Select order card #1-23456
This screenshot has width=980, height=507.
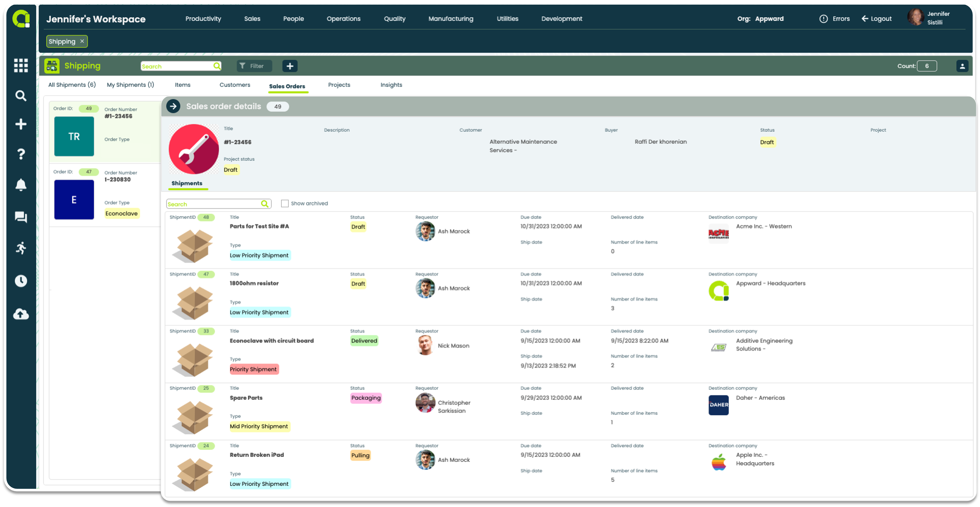point(105,132)
